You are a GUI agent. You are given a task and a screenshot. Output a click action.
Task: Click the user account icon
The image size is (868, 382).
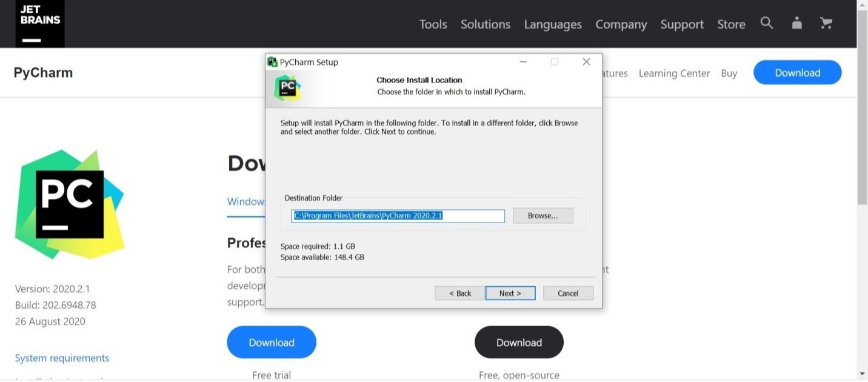(x=797, y=23)
